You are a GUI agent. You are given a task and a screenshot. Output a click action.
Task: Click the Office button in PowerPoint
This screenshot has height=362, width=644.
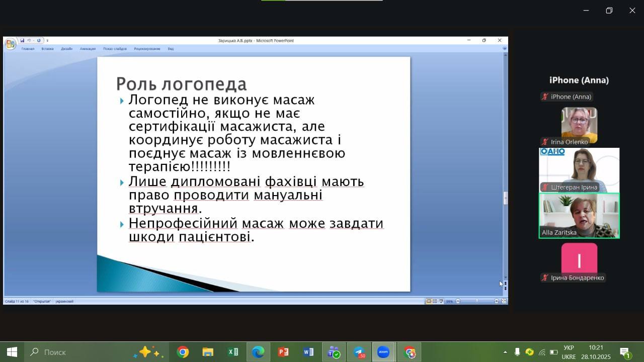click(x=10, y=44)
